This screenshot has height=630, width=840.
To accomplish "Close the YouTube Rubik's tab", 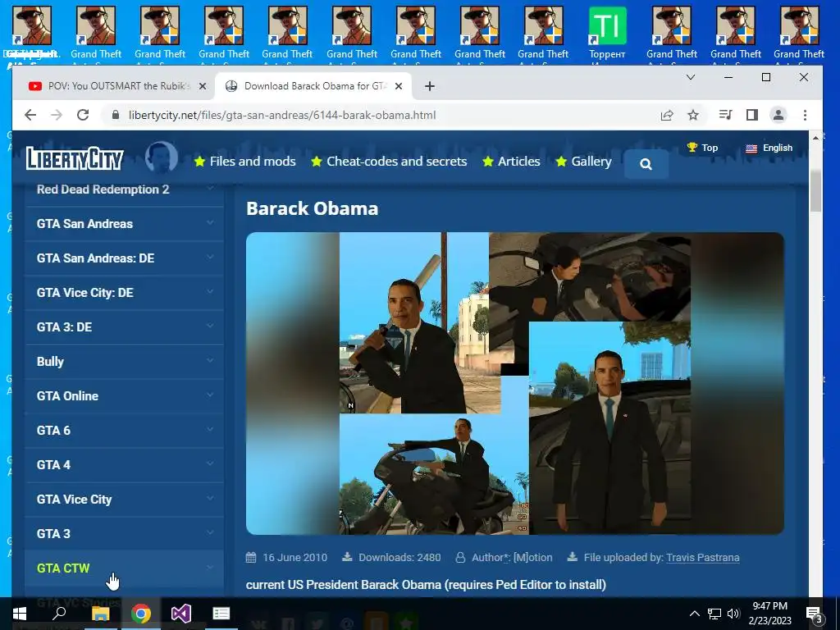I will tap(202, 86).
